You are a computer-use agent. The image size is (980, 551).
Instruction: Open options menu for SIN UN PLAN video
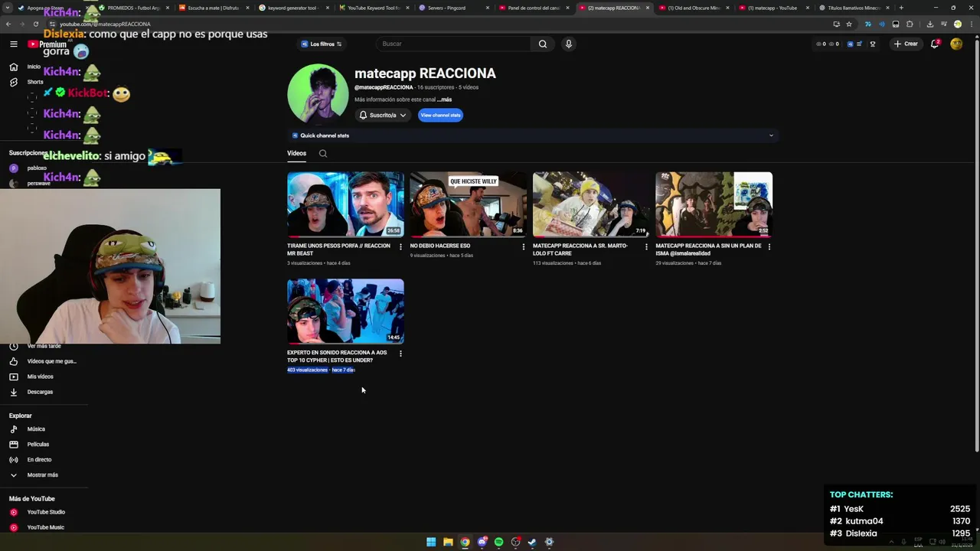[x=769, y=246]
